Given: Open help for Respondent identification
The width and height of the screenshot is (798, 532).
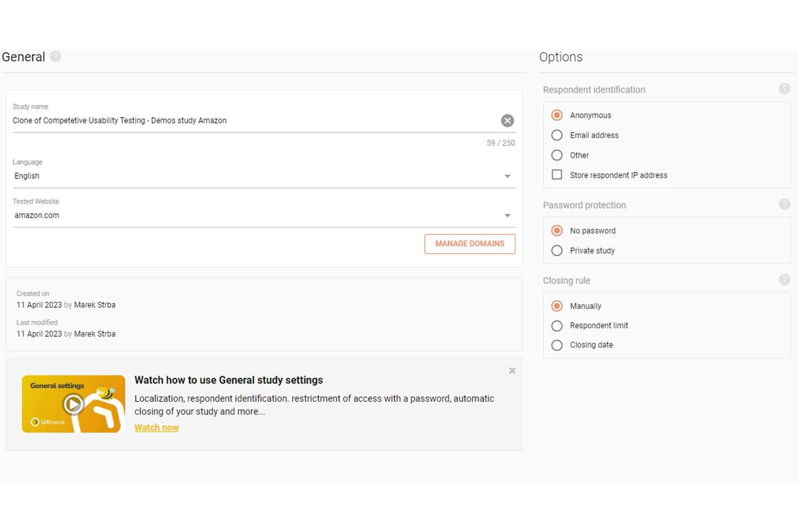Looking at the screenshot, I should 785,89.
